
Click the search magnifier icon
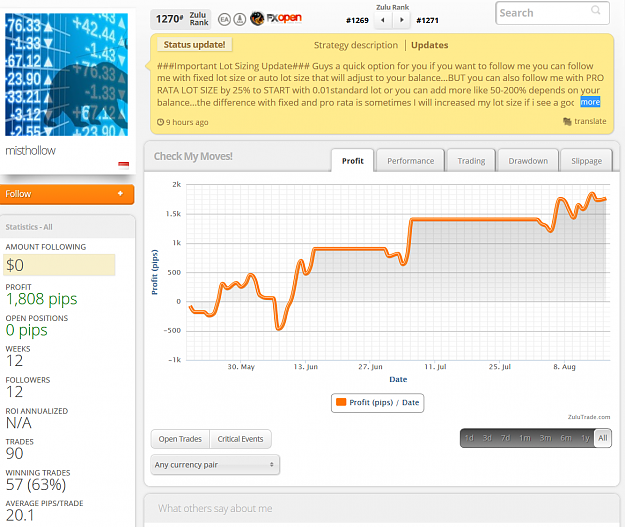click(x=596, y=10)
